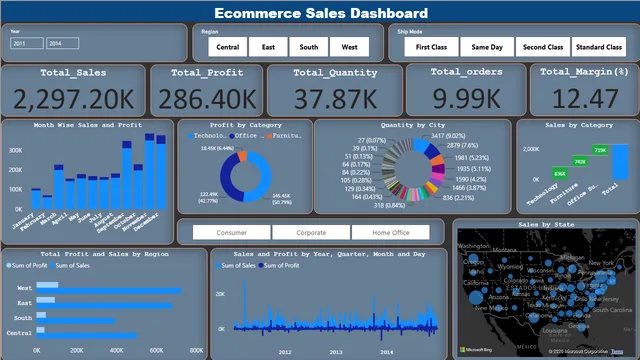Choose Second Class ship mode

pyautogui.click(x=543, y=47)
